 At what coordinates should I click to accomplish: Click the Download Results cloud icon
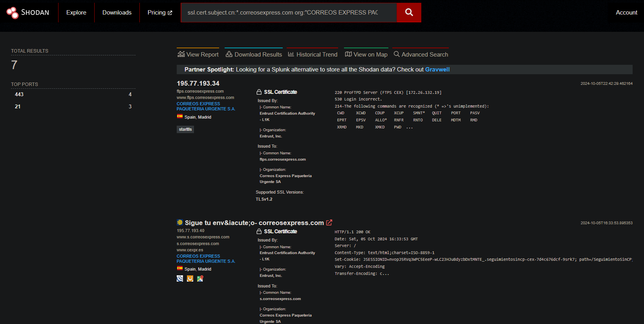pyautogui.click(x=229, y=54)
